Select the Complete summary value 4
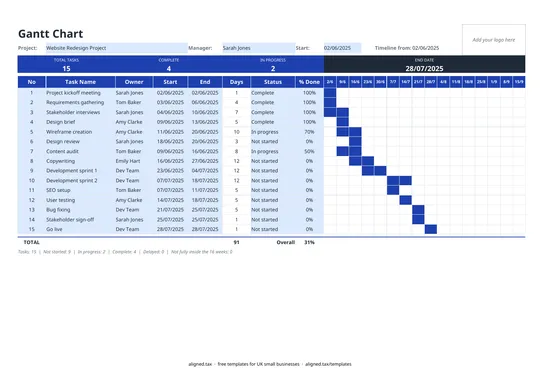Image resolution: width=540 pixels, height=382 pixels. coord(169,69)
